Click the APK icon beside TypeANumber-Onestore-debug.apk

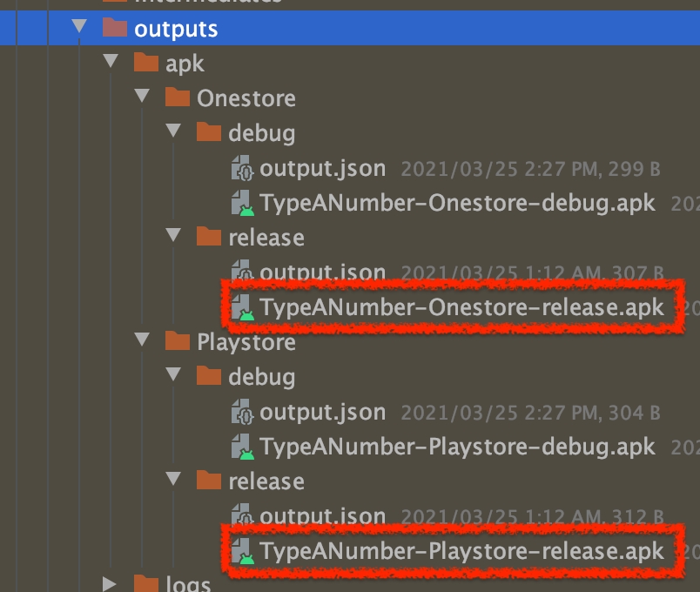(x=241, y=203)
